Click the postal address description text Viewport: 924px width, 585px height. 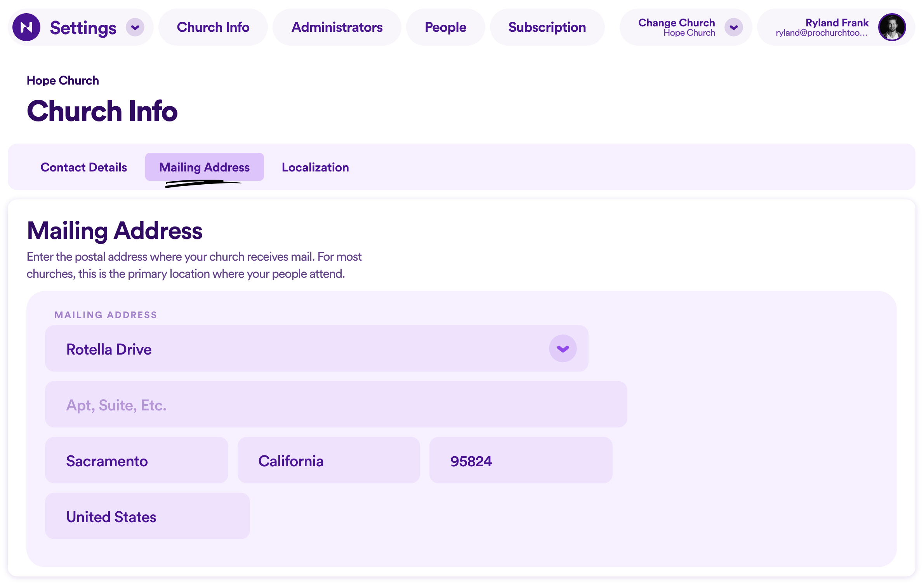click(x=194, y=265)
